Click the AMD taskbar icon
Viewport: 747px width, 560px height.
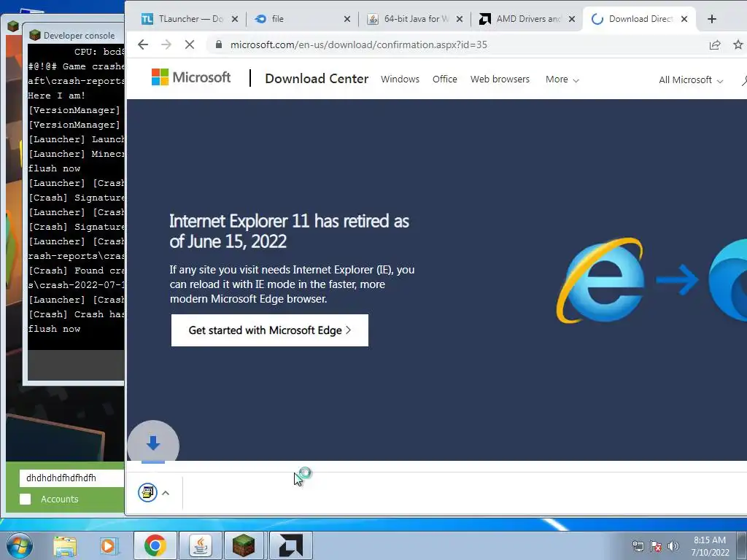(290, 545)
